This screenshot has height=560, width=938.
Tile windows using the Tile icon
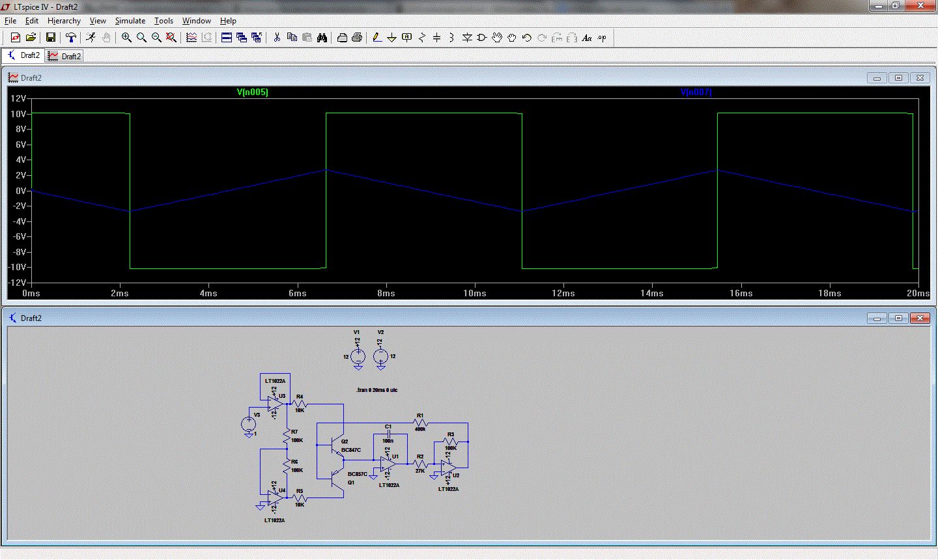(x=227, y=38)
